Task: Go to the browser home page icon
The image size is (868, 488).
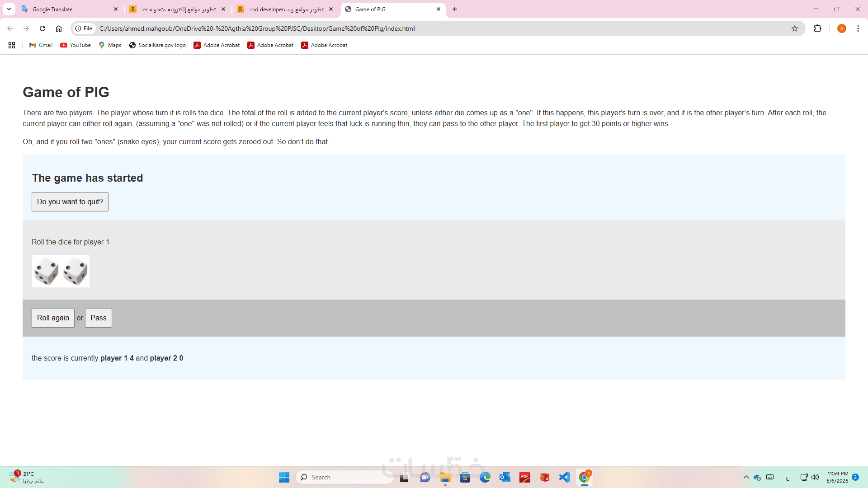Action: point(59,28)
